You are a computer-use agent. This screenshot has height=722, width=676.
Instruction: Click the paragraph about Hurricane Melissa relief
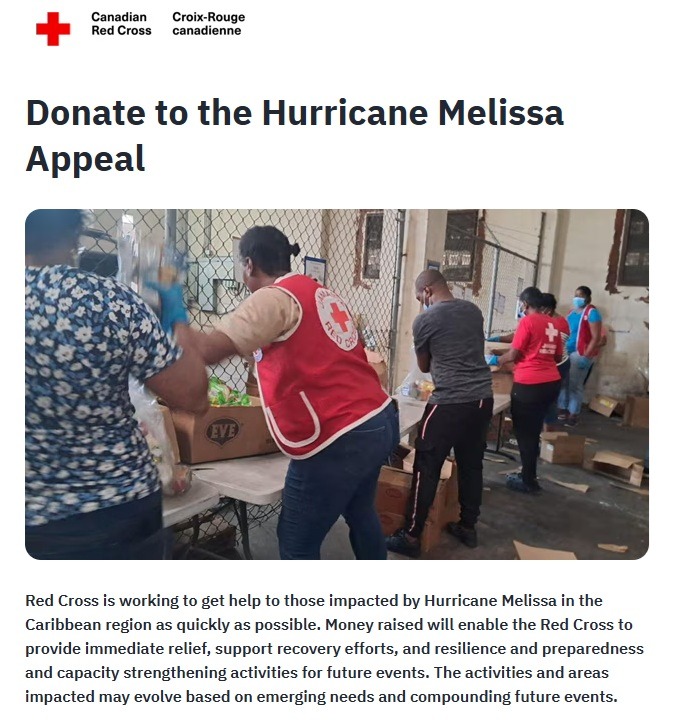(334, 649)
